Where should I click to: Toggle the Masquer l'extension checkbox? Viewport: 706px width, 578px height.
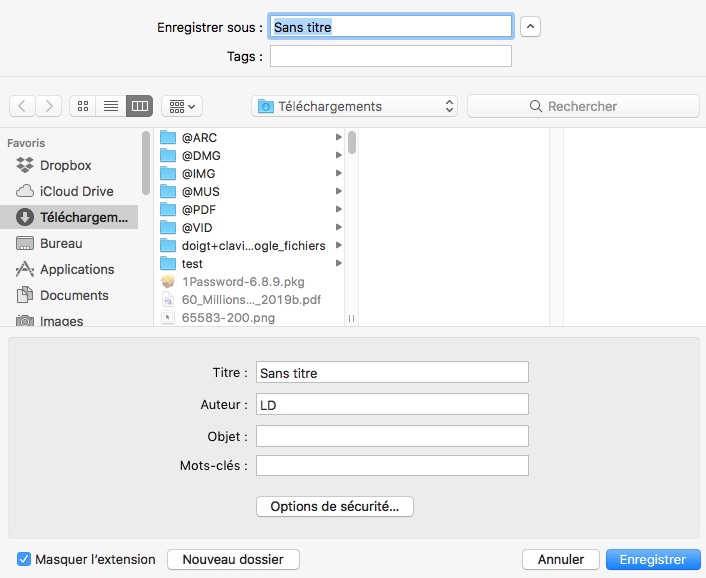(x=25, y=560)
